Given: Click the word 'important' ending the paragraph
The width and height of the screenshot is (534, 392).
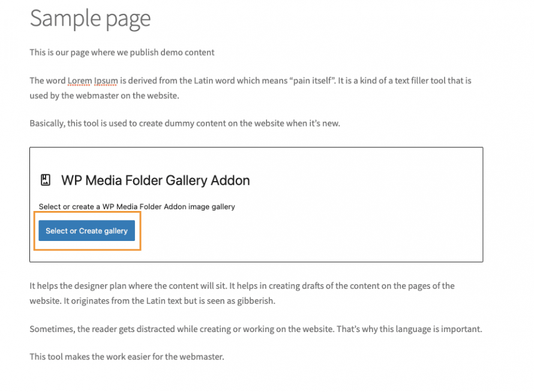Looking at the screenshot, I should pos(462,329).
